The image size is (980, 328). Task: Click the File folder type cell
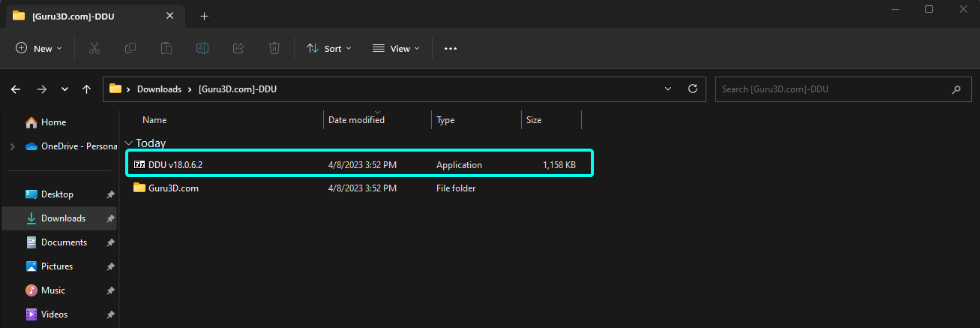(456, 188)
